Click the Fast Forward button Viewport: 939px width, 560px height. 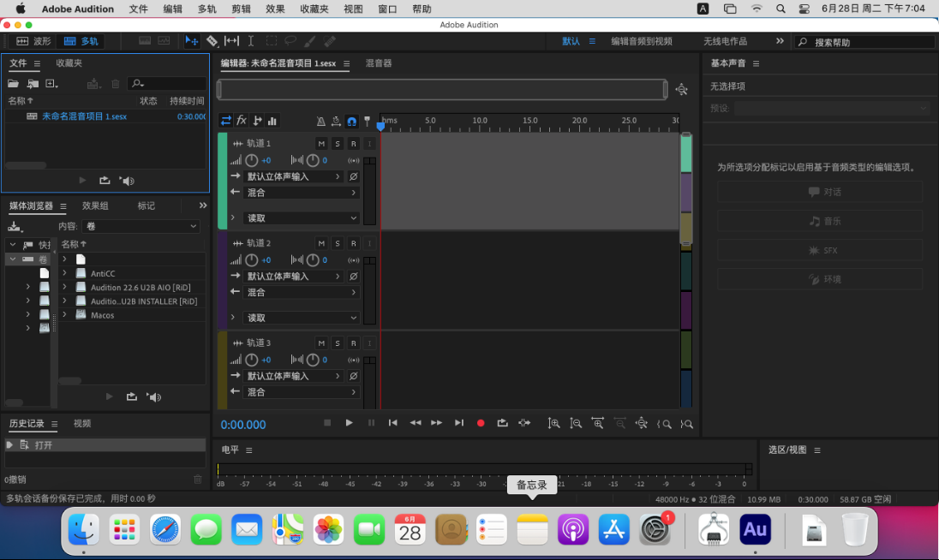point(437,423)
